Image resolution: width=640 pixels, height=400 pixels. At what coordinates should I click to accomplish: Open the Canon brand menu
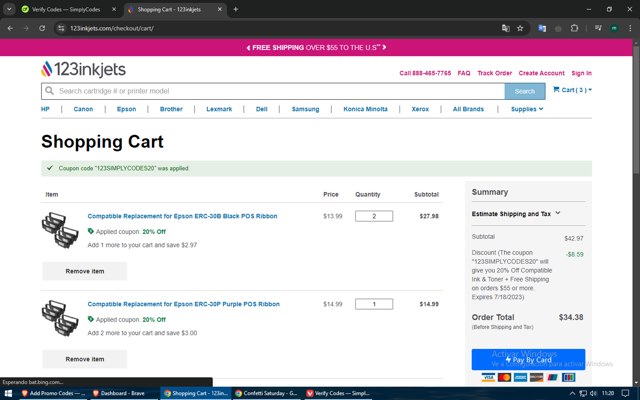83,109
